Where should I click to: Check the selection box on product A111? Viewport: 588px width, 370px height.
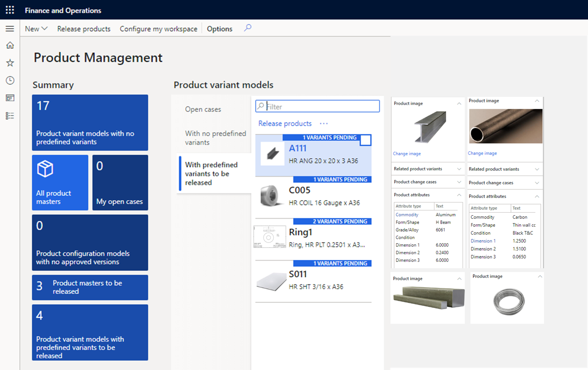click(365, 140)
